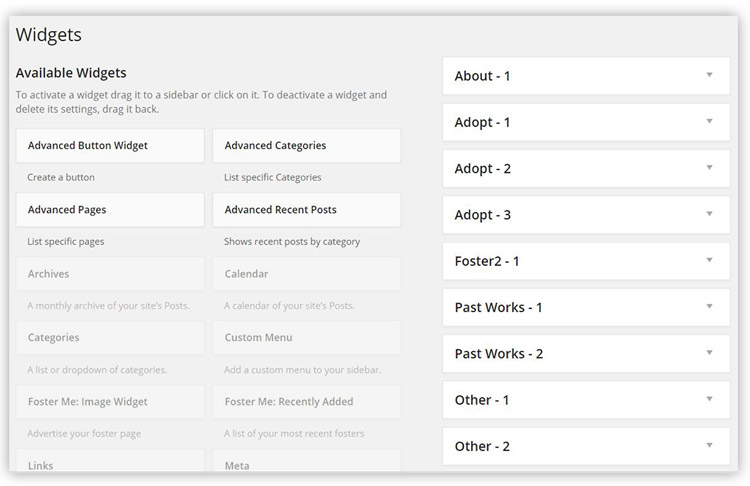Image resolution: width=750 pixels, height=486 pixels.
Task: Click the Archives widget
Action: coord(110,274)
